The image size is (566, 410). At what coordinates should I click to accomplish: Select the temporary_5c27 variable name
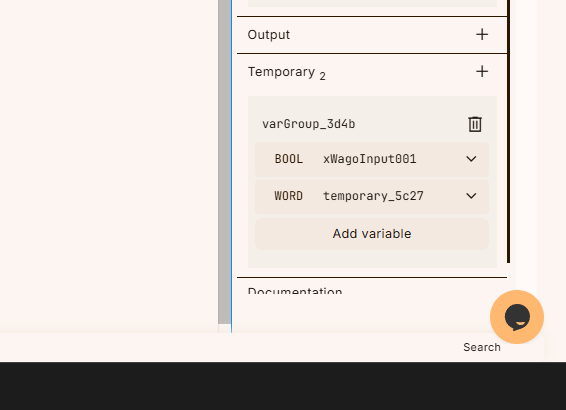tap(373, 196)
